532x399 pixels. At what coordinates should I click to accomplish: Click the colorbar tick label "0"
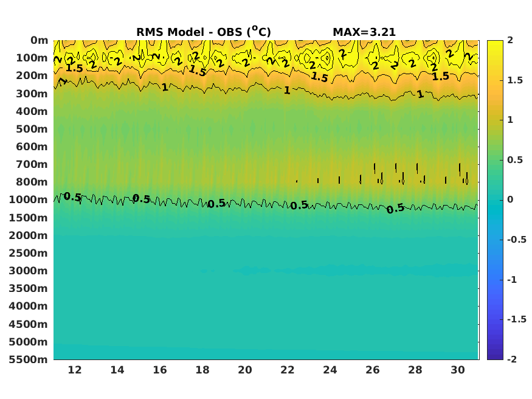[x=510, y=200]
